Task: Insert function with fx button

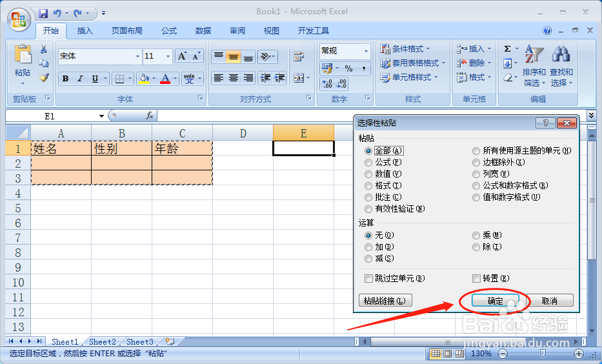Action: [x=150, y=116]
